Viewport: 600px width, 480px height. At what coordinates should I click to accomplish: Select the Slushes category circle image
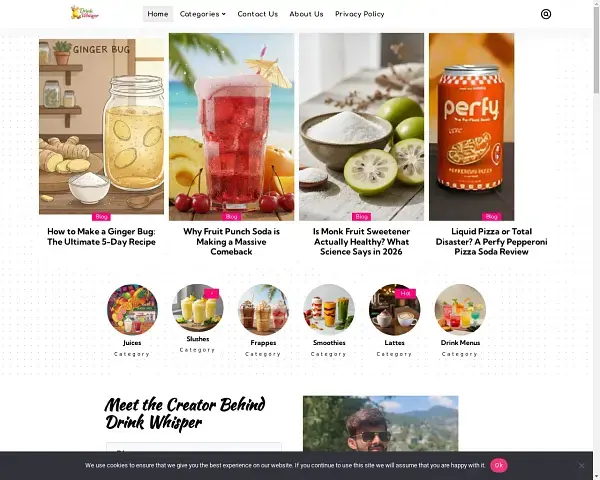(x=198, y=308)
